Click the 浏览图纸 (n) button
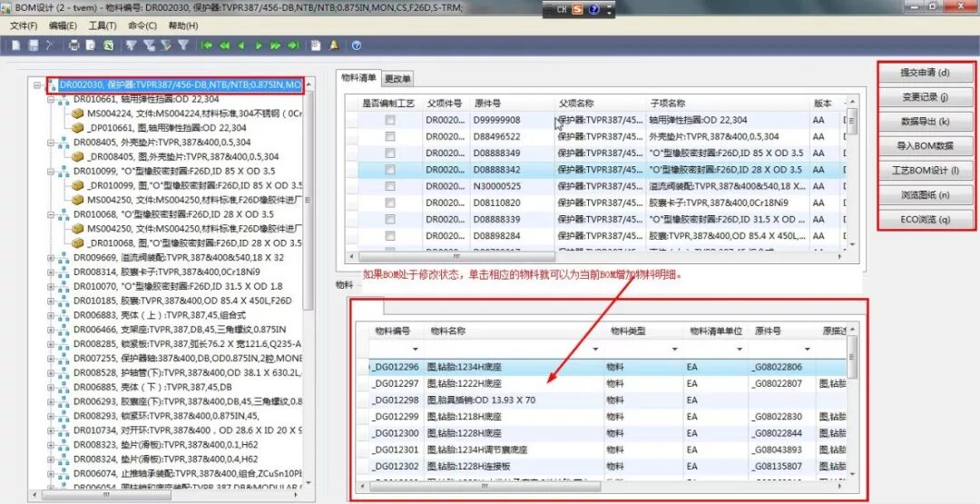The height and width of the screenshot is (504, 980). pos(925,195)
